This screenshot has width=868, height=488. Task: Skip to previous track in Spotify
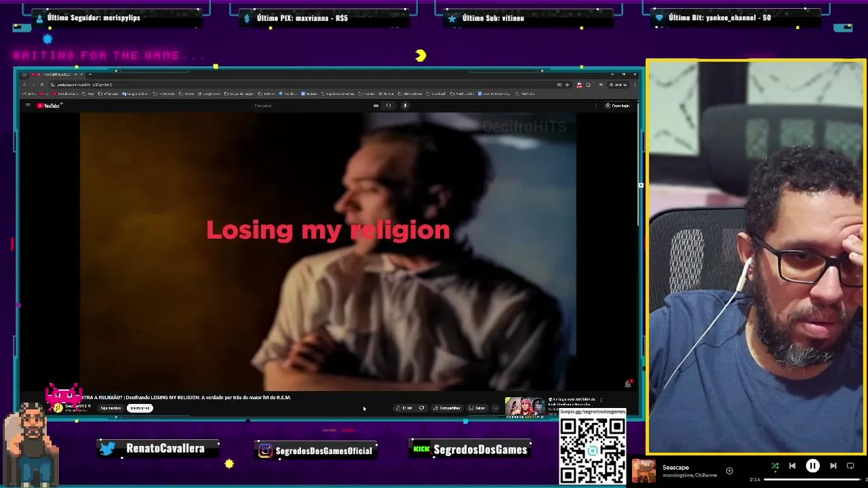coord(792,466)
